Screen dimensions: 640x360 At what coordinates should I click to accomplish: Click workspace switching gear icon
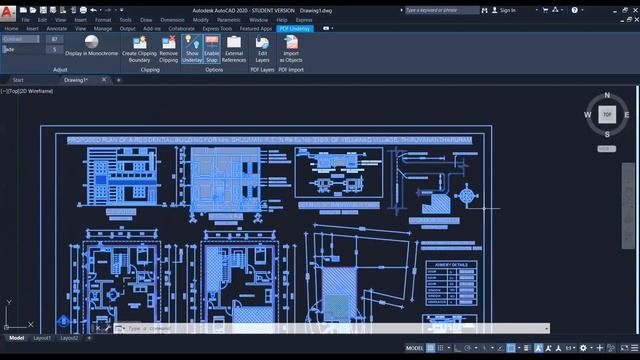(x=583, y=348)
